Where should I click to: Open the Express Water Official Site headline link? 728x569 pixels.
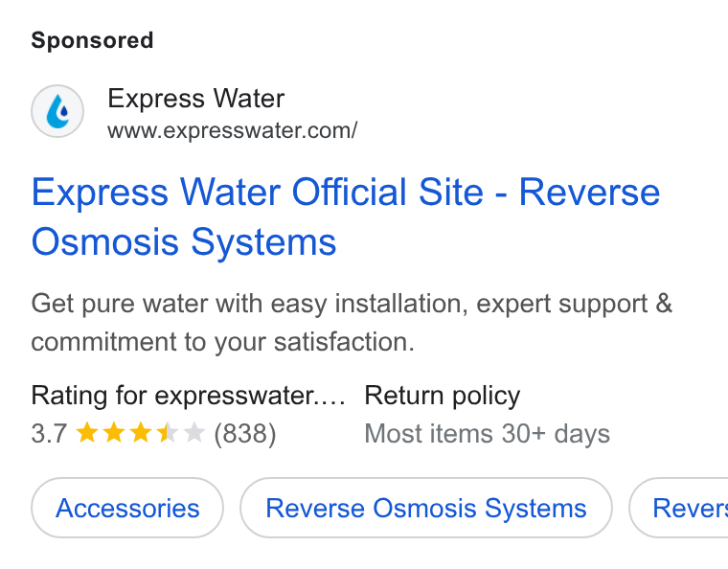346,216
